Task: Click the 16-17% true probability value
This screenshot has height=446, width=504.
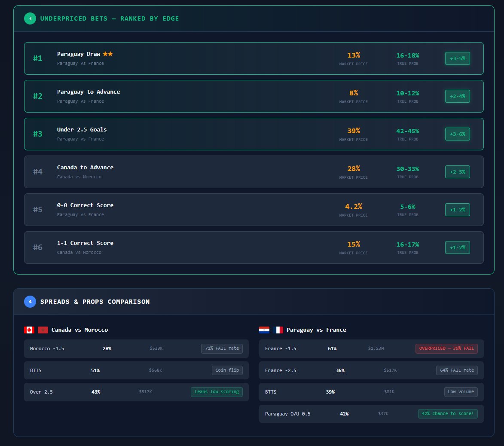Action: coord(408,244)
